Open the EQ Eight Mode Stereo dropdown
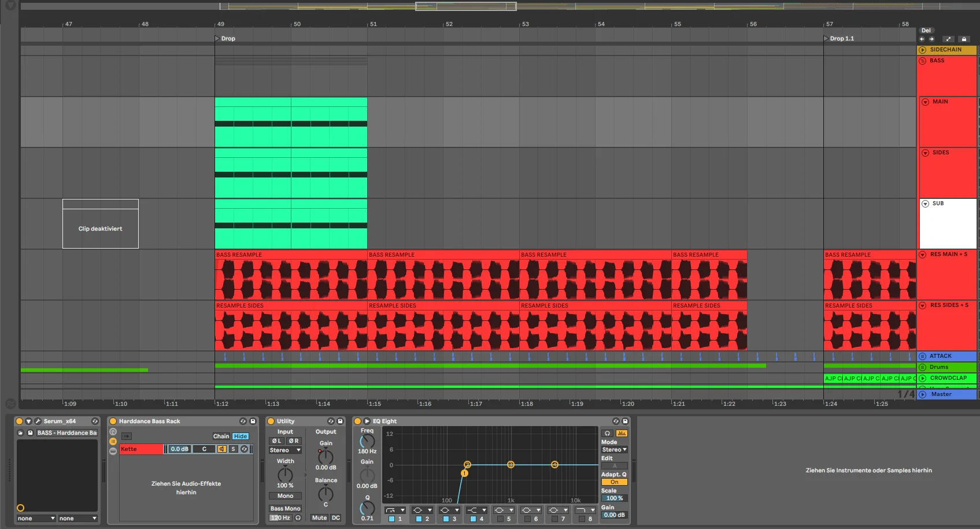Viewport: 980px width, 529px height. click(614, 450)
